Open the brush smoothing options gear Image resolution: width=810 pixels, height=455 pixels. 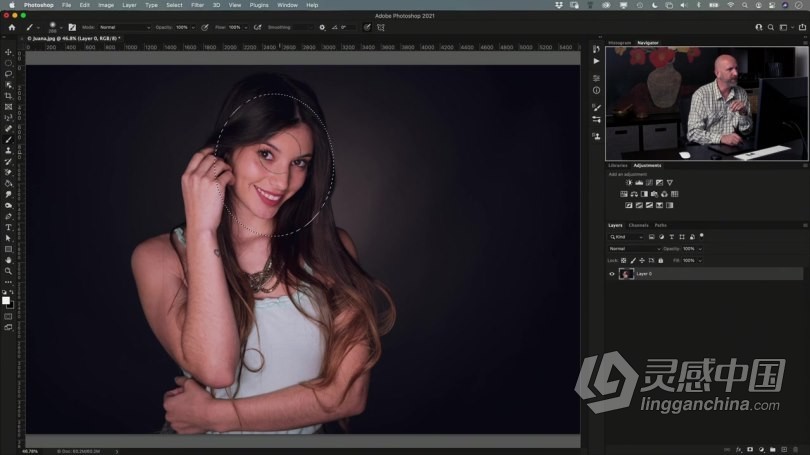click(322, 27)
